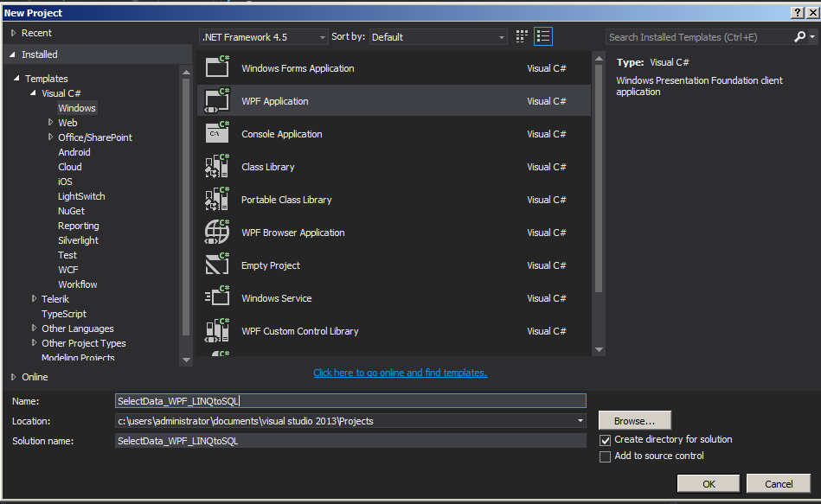Select Silverlight in the templates tree
Viewport: 821px width, 504px height.
78,240
